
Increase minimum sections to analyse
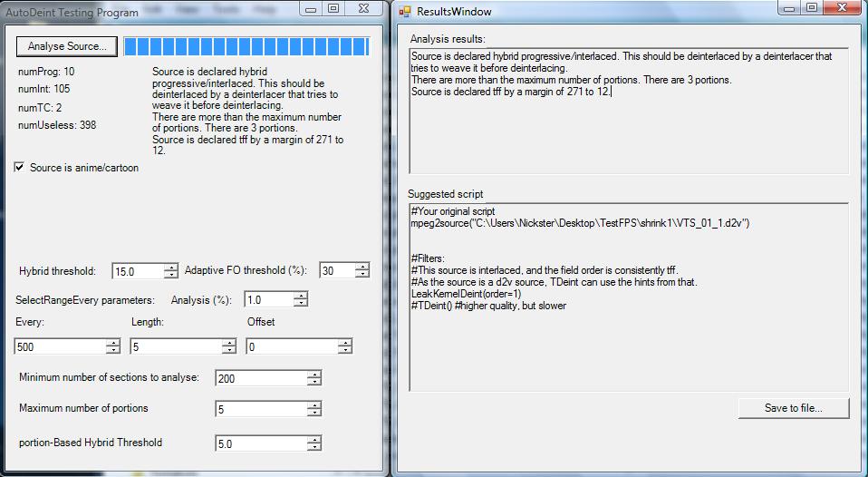pyautogui.click(x=314, y=375)
